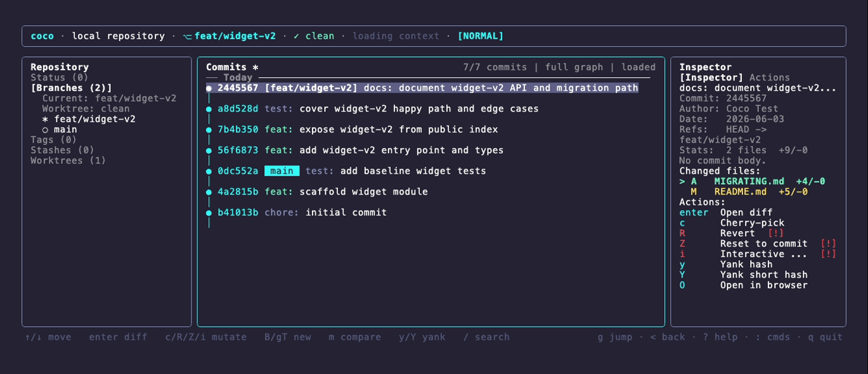This screenshot has height=374, width=868.
Task: Click branch icon before feat/widget-v2 in header
Action: (x=187, y=36)
